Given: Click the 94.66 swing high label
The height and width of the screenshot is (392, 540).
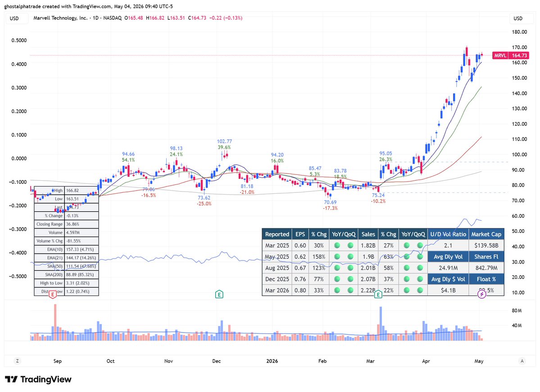Looking at the screenshot, I should click(128, 154).
